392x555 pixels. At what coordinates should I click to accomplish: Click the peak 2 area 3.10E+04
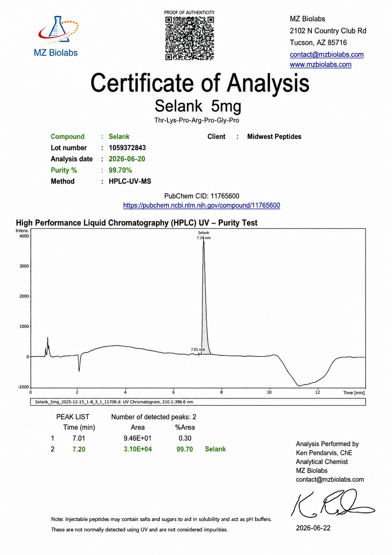pos(138,449)
